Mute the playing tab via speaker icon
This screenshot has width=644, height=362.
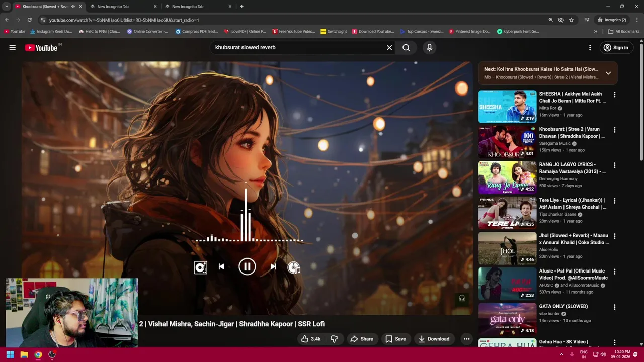(73, 7)
